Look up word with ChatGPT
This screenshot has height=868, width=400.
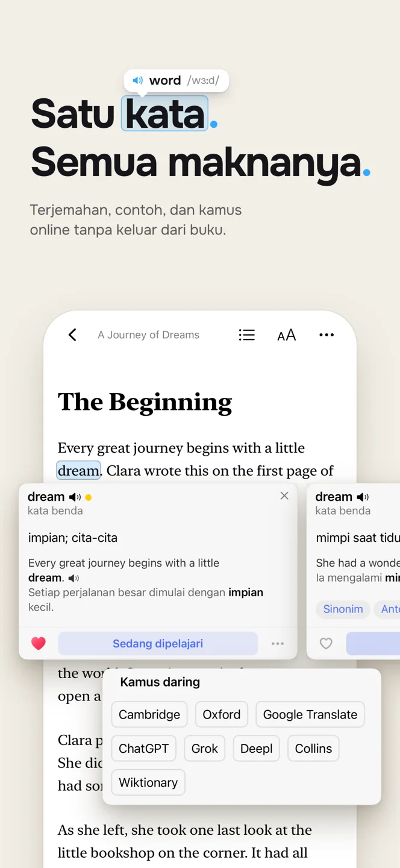(x=144, y=749)
